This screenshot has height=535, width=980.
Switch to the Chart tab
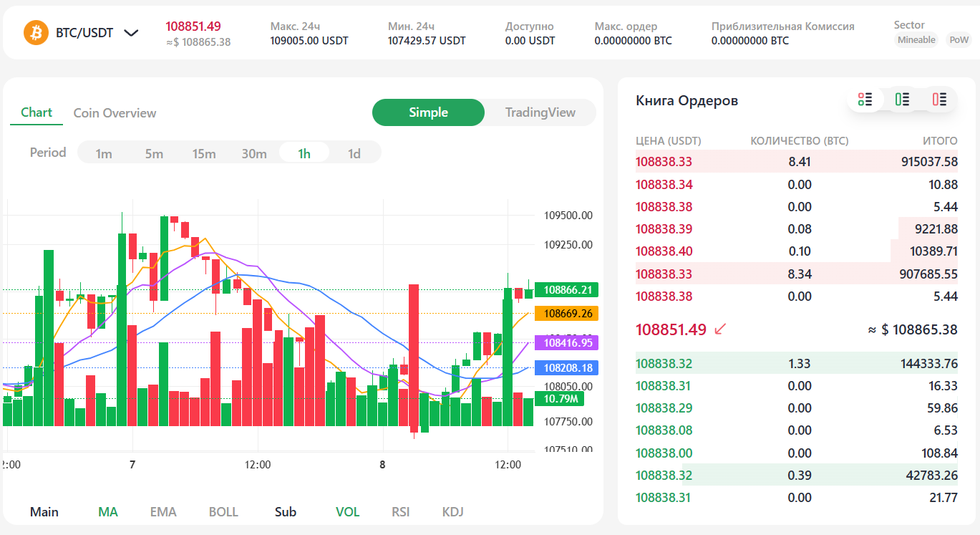coord(37,112)
